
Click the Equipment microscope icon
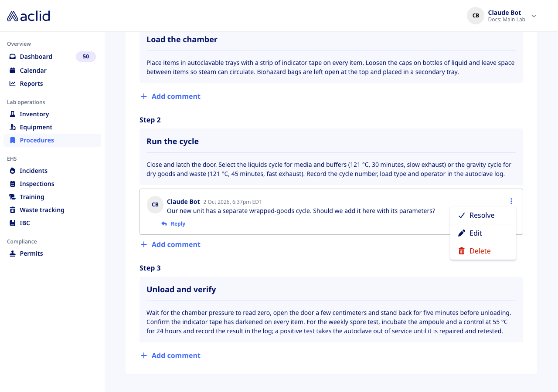13,127
